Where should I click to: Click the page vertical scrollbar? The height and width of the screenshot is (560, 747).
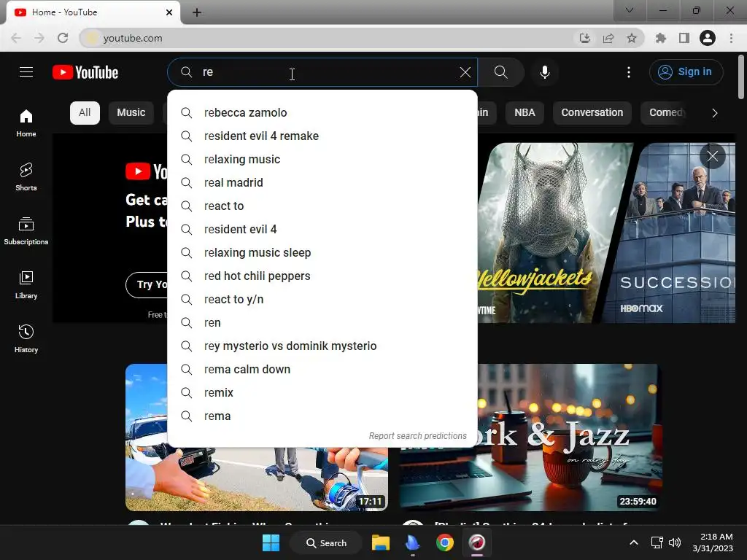pos(741,77)
